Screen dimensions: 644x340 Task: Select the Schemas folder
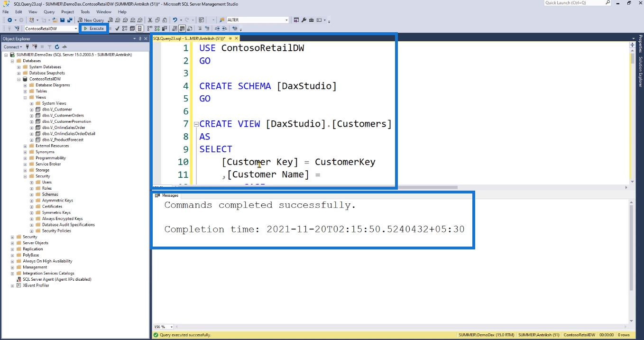[50, 194]
